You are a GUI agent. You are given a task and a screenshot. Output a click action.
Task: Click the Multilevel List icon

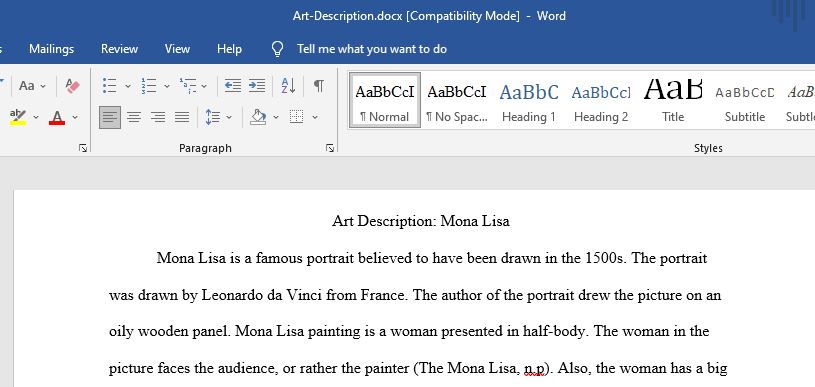point(188,86)
